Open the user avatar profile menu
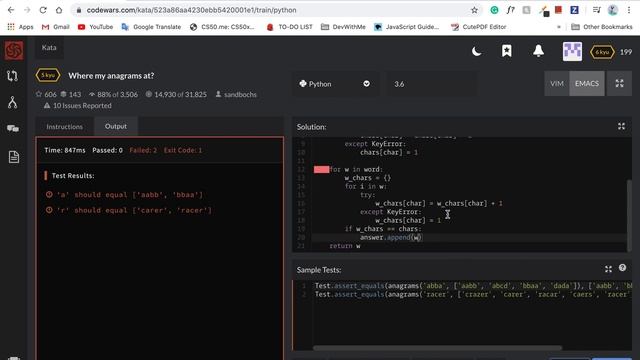Viewport: 640px width, 360px height. tap(572, 51)
